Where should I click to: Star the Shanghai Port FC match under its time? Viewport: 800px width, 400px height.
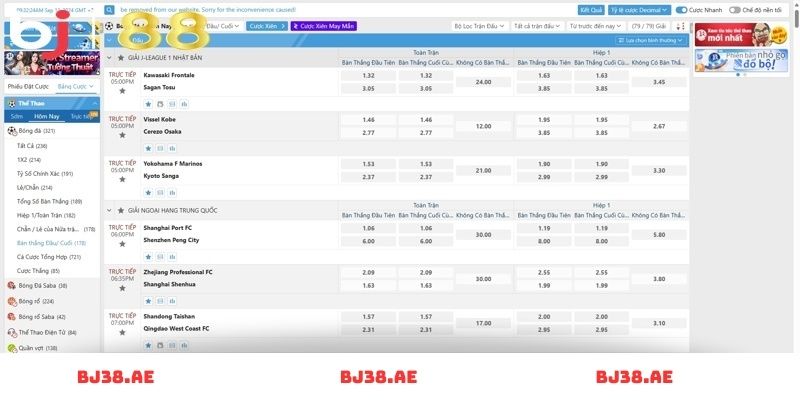tap(122, 244)
